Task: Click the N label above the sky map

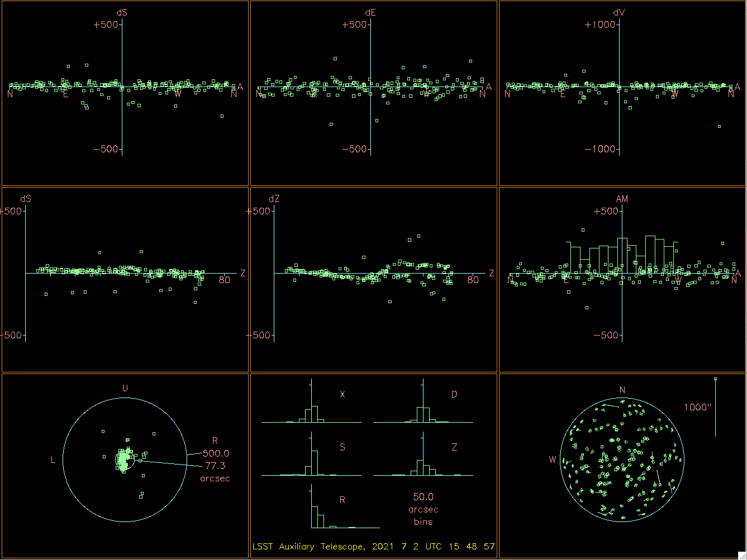Action: point(622,389)
